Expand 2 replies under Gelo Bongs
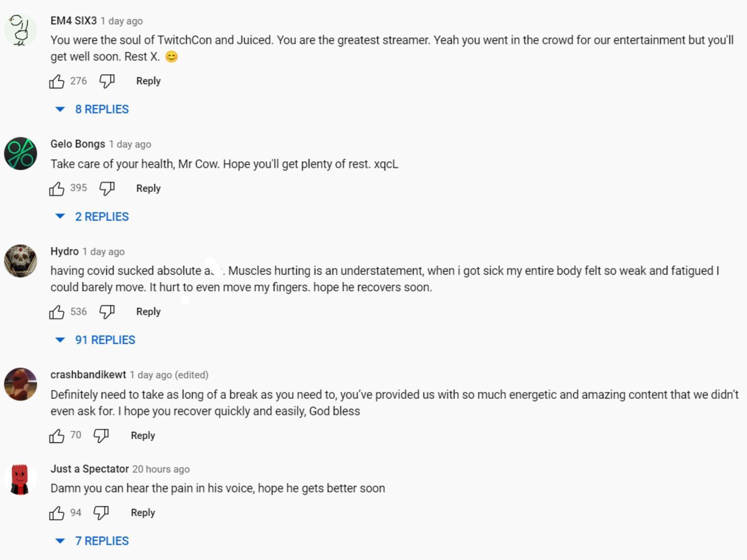 (102, 217)
